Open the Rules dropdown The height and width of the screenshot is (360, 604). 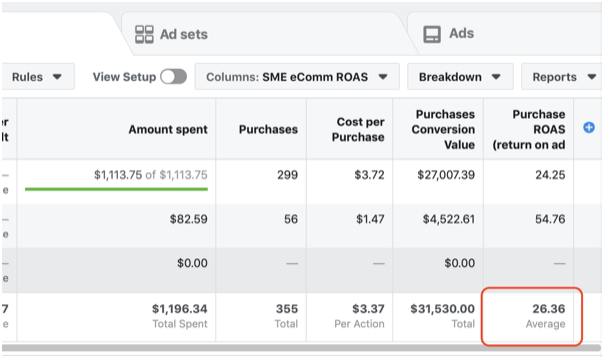click(x=37, y=77)
